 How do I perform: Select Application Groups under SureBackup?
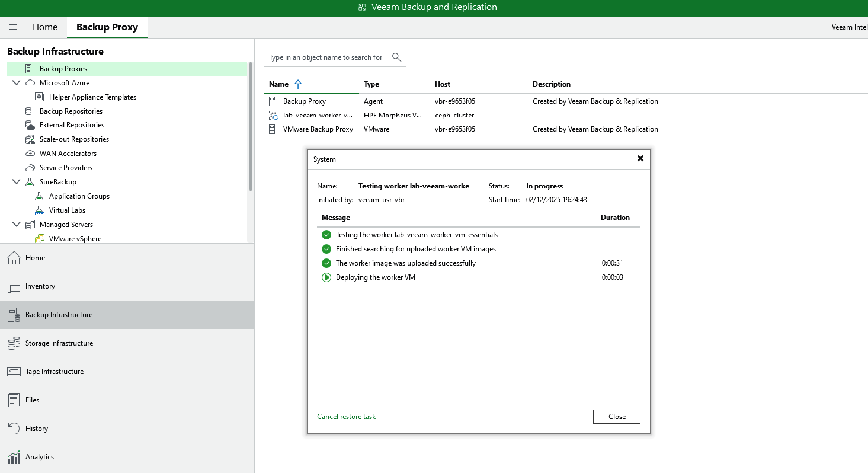[79, 196]
